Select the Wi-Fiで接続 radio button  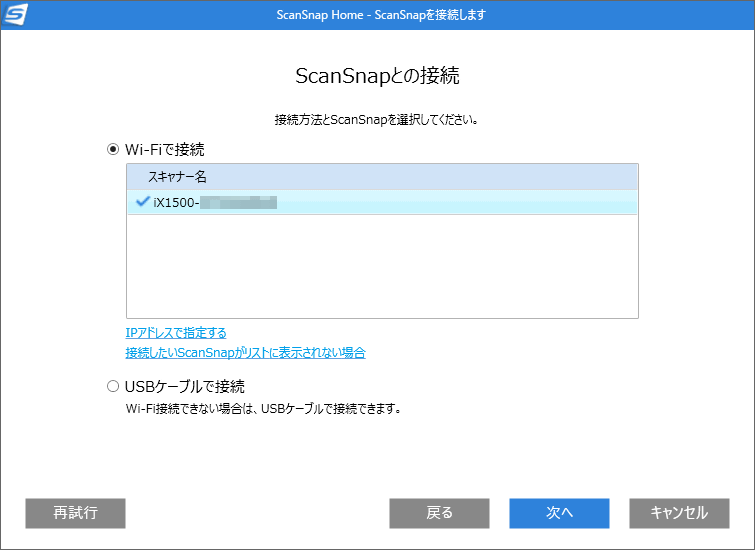click(x=113, y=149)
